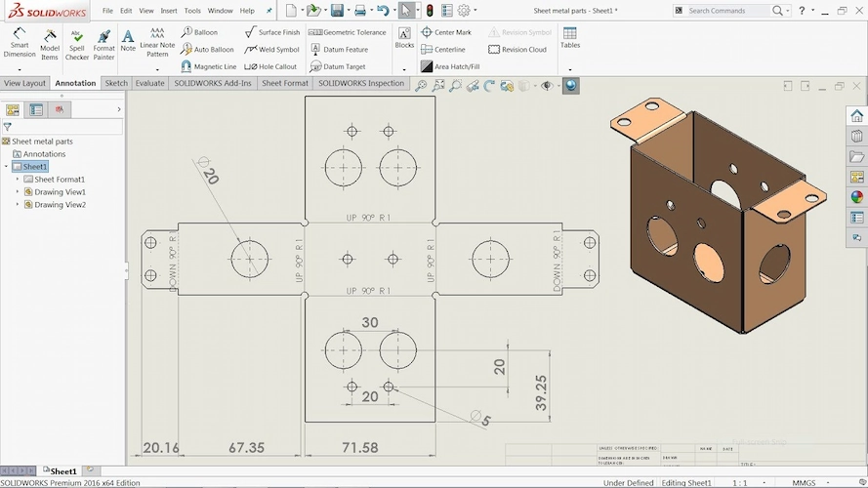This screenshot has width=868, height=488.
Task: Switch to the SOLIDWORKS Inspection tab
Action: [x=361, y=83]
